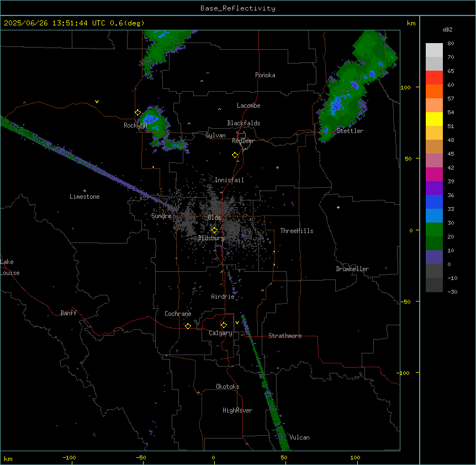The image size is (476, 465).
Task: Pick the red 60-65 dBZ legend swatch
Action: (434, 78)
